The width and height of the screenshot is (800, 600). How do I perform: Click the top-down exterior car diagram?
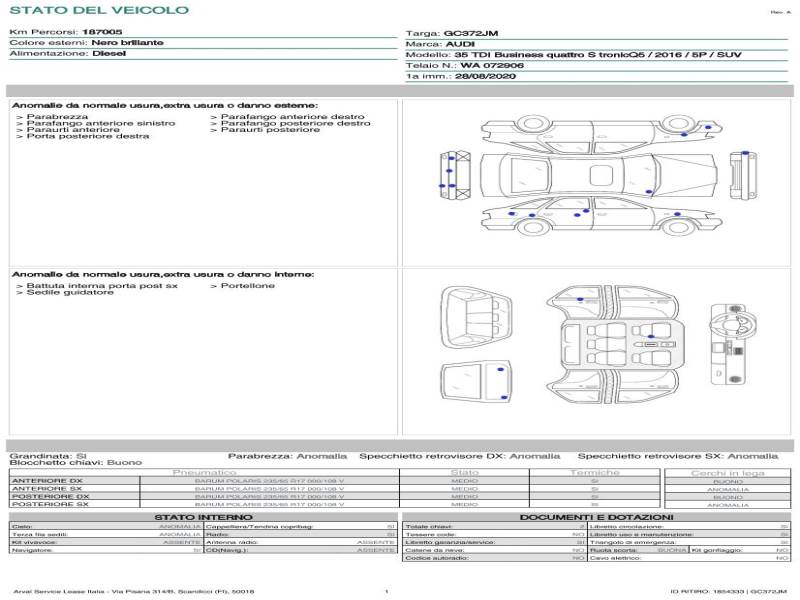click(x=598, y=176)
